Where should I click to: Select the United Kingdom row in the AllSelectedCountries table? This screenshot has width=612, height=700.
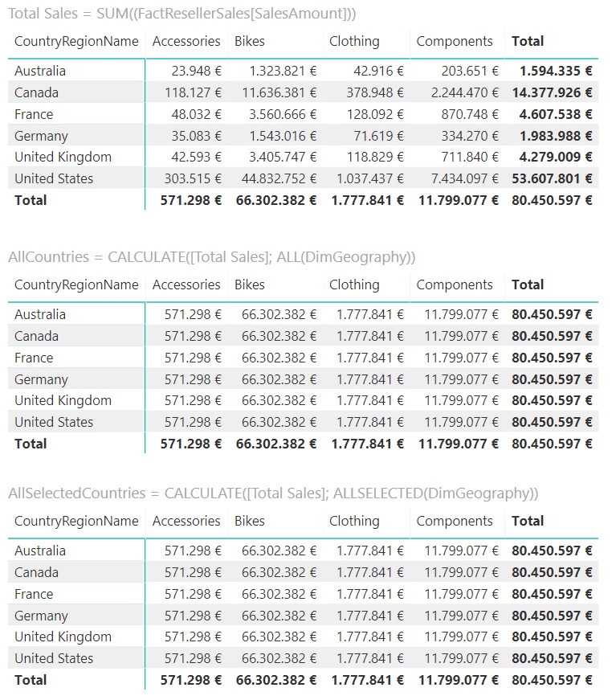(x=63, y=637)
